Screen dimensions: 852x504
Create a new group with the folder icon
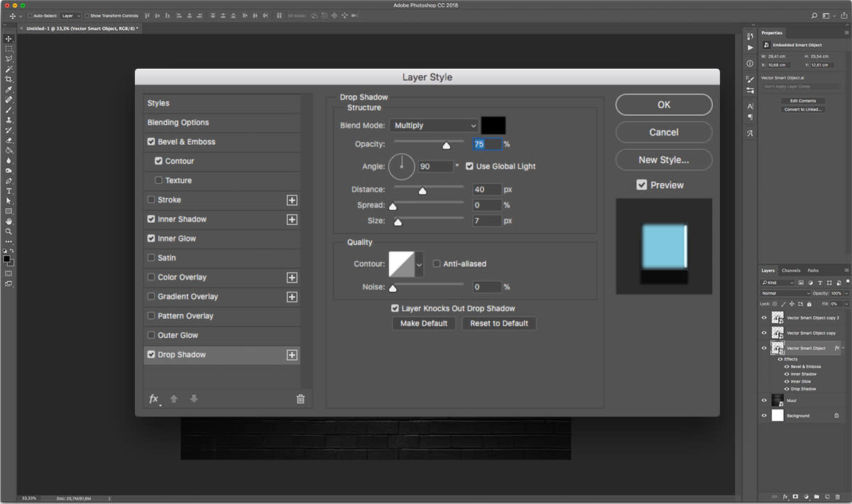coord(817,496)
